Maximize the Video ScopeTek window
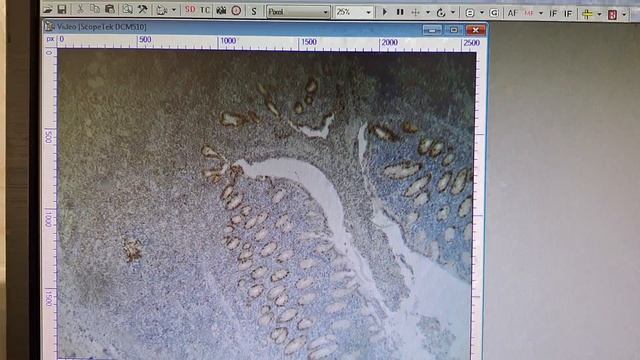The image size is (640, 360). (454, 30)
